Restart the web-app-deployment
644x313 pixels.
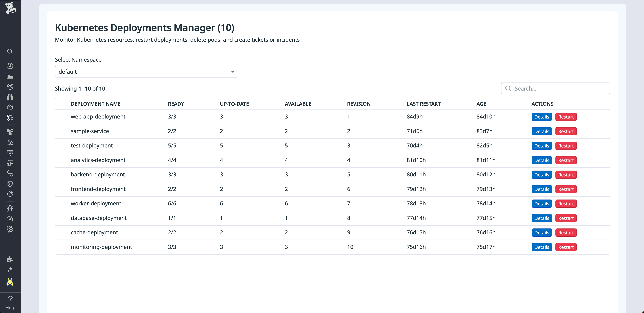(566, 116)
